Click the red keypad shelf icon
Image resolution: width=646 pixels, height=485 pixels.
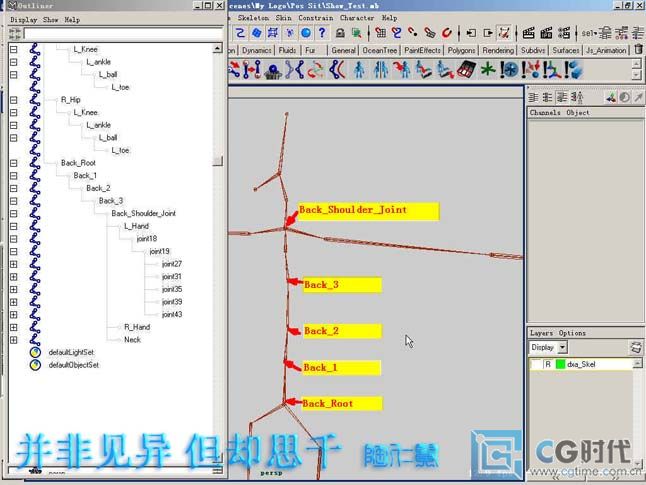tap(466, 70)
